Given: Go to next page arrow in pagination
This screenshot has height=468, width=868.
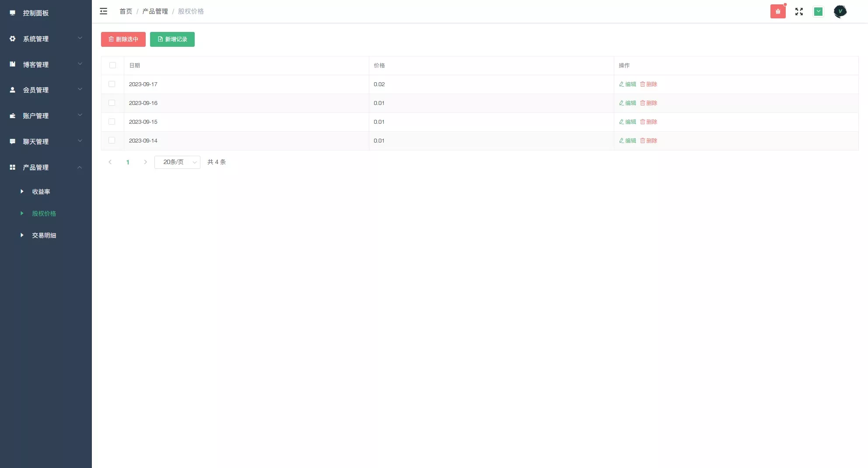Looking at the screenshot, I should coord(145,162).
